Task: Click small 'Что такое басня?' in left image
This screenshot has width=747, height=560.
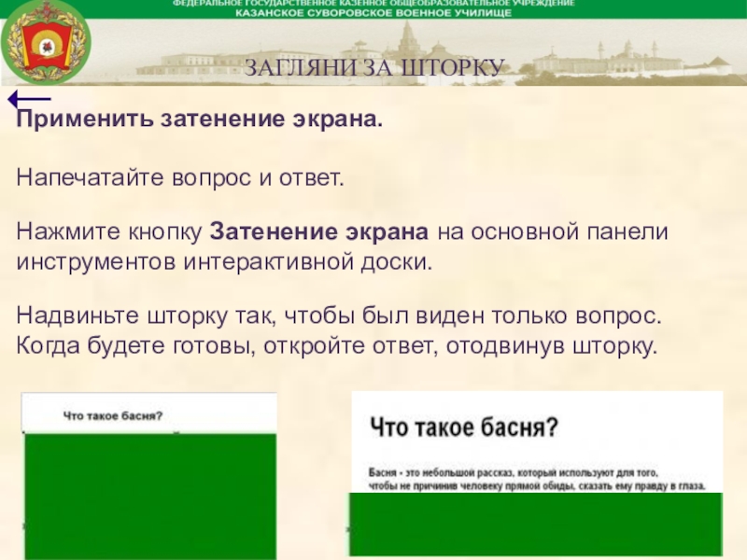Action: click(113, 415)
